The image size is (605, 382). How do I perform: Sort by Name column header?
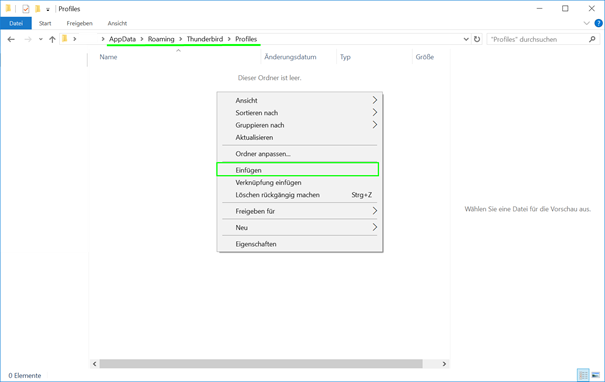click(108, 57)
